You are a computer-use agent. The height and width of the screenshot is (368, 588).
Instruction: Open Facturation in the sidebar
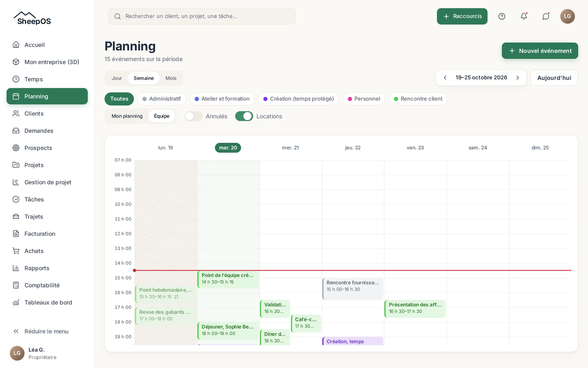pos(47,234)
